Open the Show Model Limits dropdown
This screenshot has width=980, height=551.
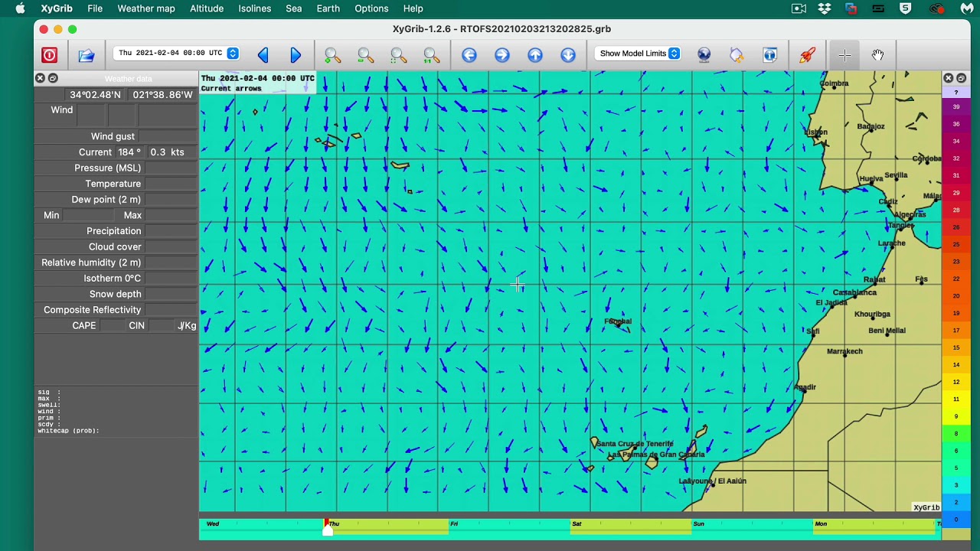coord(639,54)
